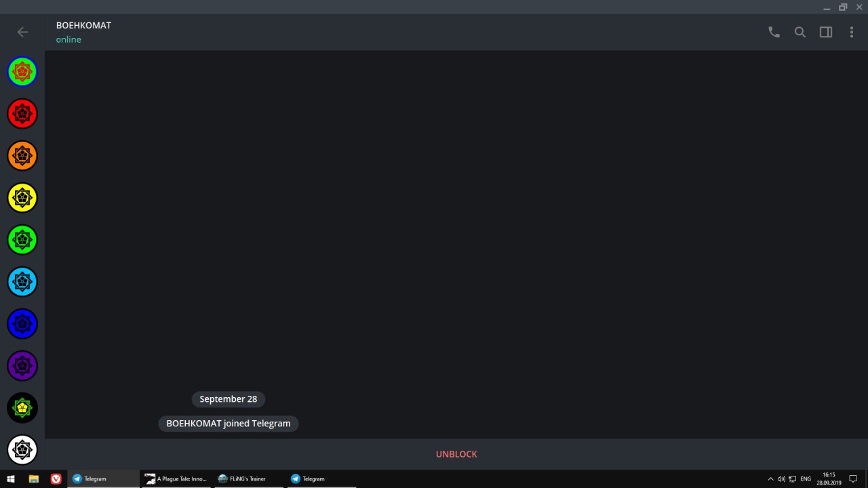This screenshot has width=868, height=488.
Task: Open the red chat avatar
Action: click(22, 113)
